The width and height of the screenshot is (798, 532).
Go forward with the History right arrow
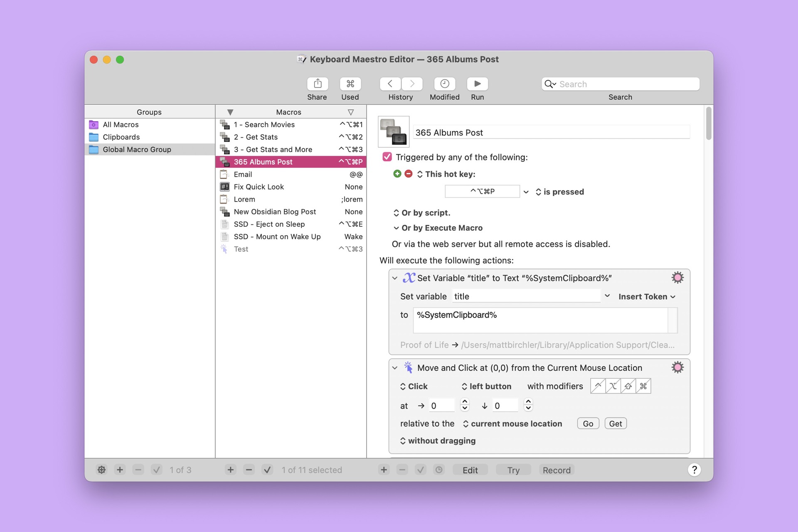[412, 84]
